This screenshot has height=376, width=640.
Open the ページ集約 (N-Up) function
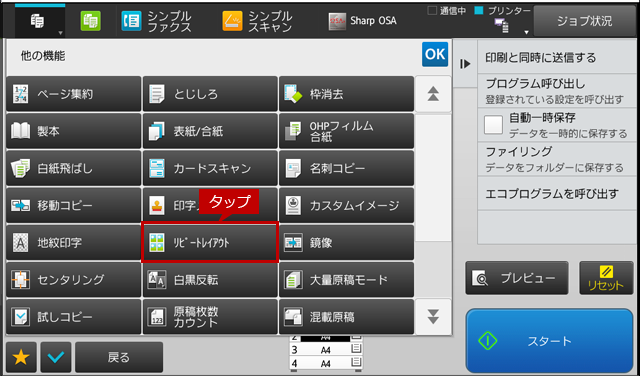tap(73, 94)
